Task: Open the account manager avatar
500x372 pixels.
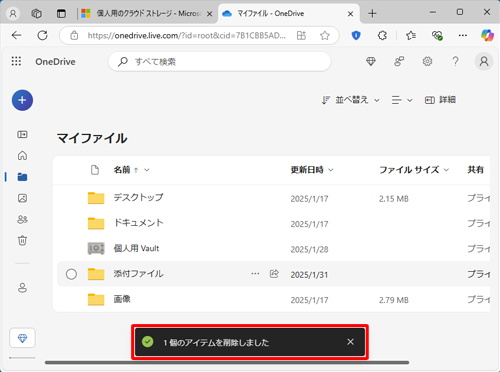Action: click(x=484, y=61)
